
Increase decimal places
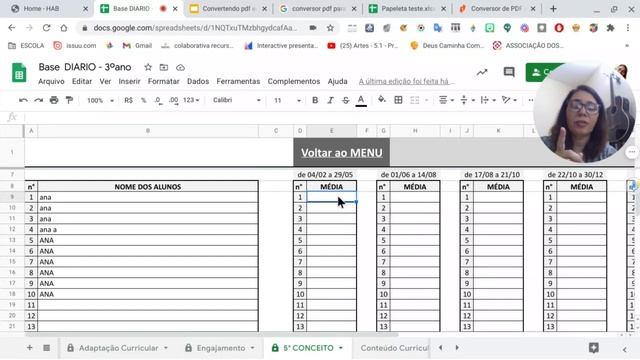coord(173,100)
